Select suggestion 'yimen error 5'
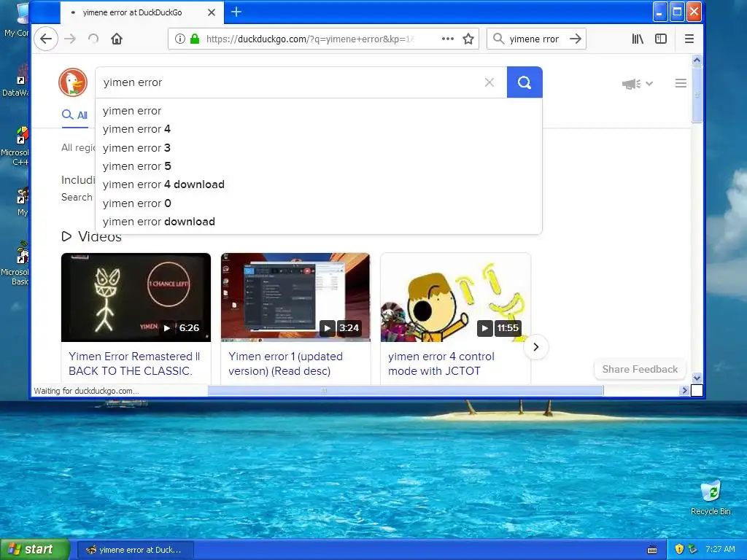Image resolution: width=747 pixels, height=560 pixels. click(319, 166)
